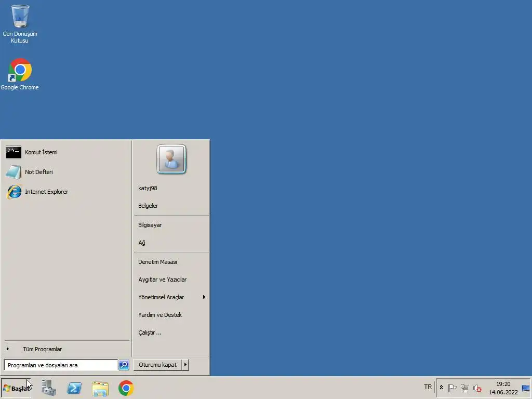Expand Yönetimsel Araçlar submenu arrow

pos(204,297)
